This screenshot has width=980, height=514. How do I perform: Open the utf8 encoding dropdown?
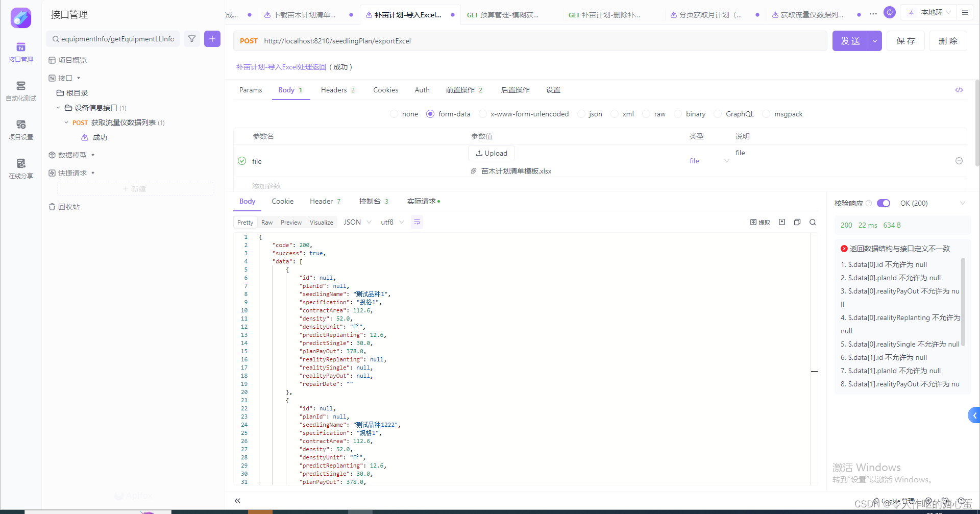pyautogui.click(x=393, y=222)
